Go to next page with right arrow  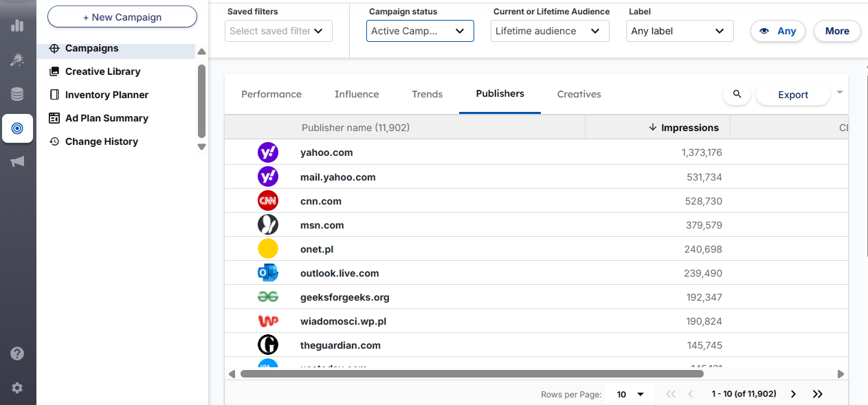[793, 394]
